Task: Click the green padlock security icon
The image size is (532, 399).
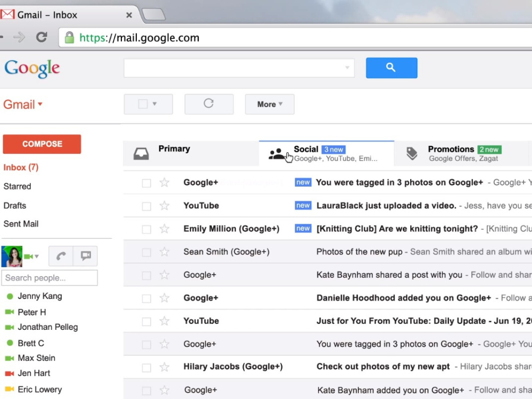Action: pyautogui.click(x=69, y=37)
